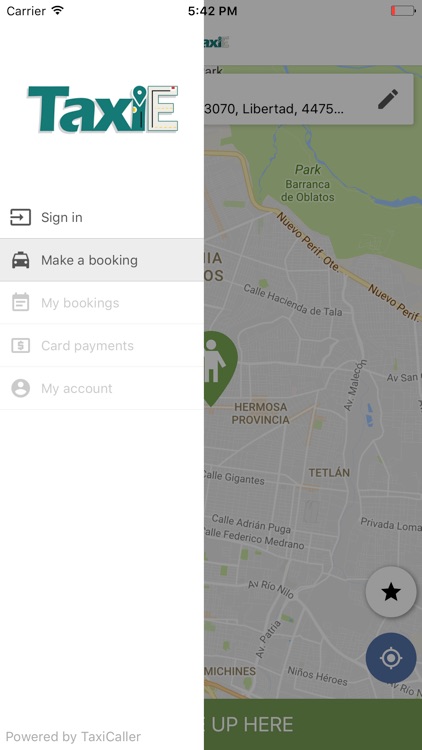
Task: Center map with the locate-me button
Action: [x=391, y=658]
